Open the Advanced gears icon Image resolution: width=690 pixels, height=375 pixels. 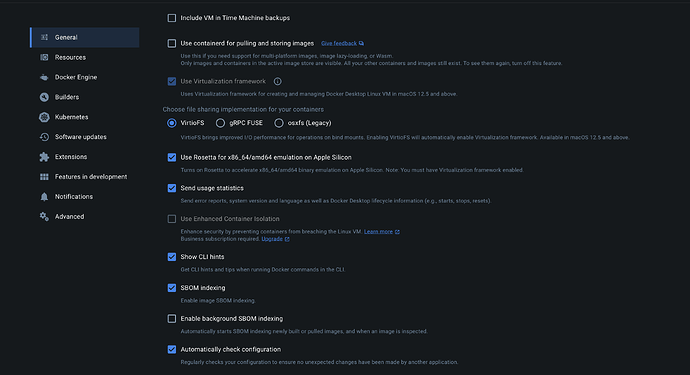[44, 217]
